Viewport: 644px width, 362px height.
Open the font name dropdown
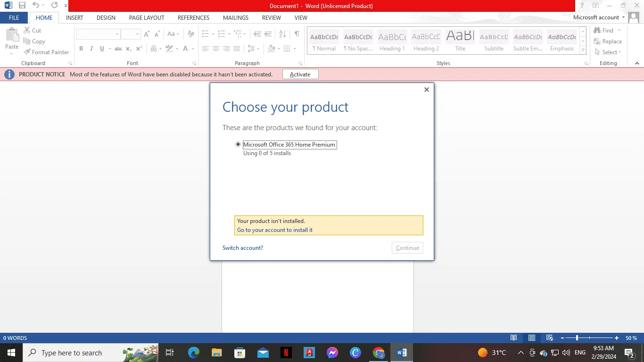click(117, 34)
